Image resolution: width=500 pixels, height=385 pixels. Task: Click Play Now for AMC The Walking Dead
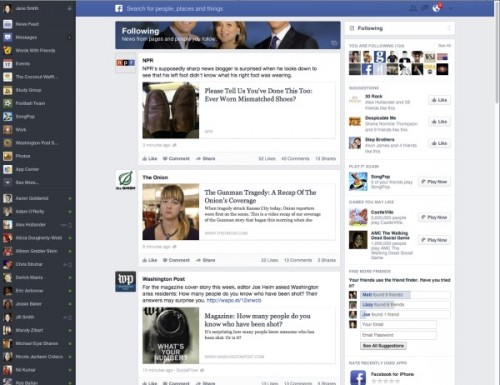[x=434, y=240]
